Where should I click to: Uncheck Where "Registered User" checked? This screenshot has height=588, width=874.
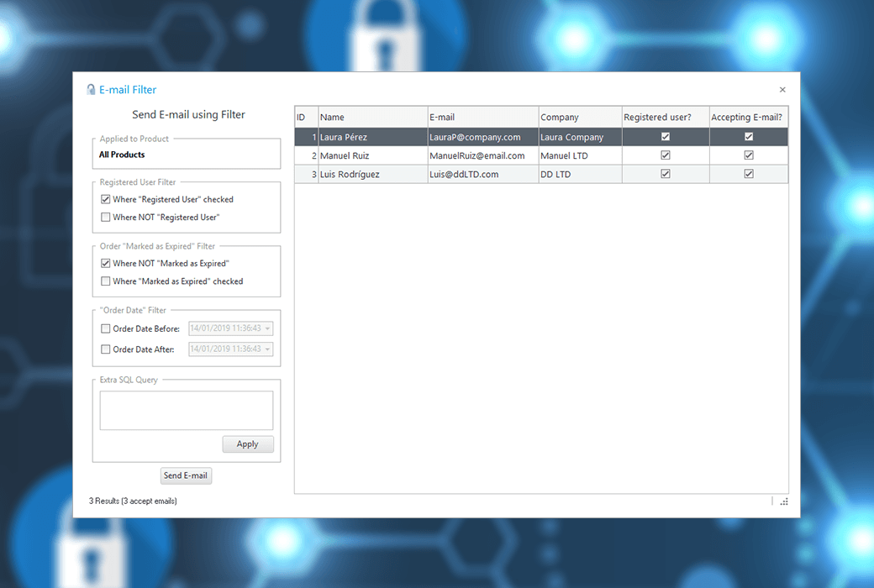[106, 200]
